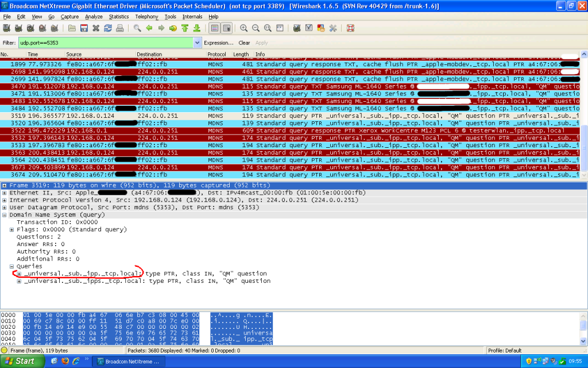
Task: Expand the Internet Protocol Version 4 node
Action: 4,200
